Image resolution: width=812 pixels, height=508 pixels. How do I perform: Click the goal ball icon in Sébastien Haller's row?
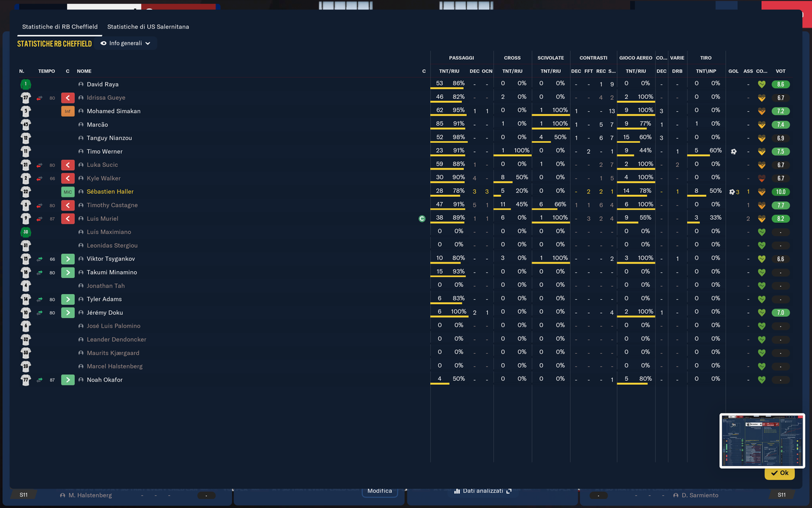tap(732, 192)
